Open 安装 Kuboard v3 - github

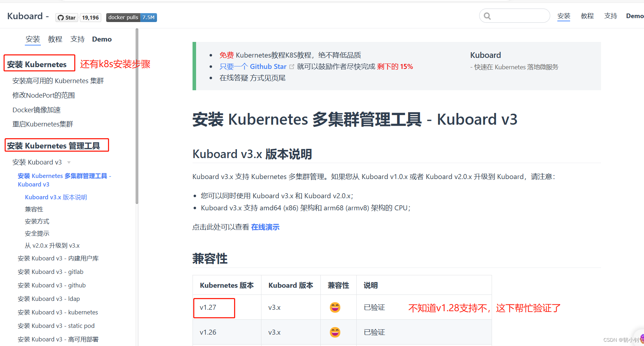(52, 285)
